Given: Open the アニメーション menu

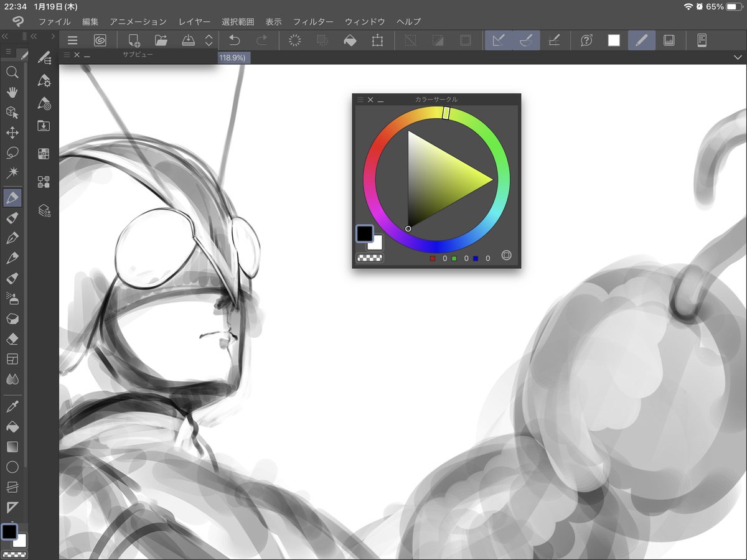Looking at the screenshot, I should point(138,22).
